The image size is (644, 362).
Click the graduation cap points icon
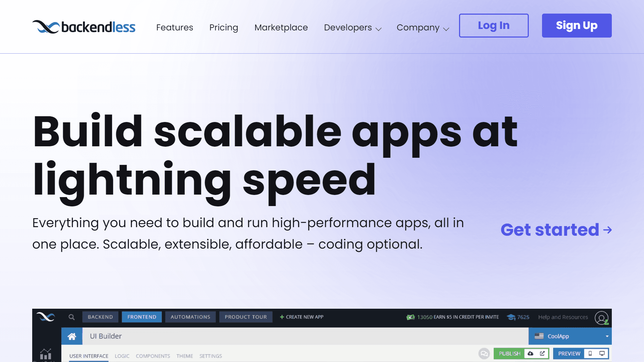511,317
